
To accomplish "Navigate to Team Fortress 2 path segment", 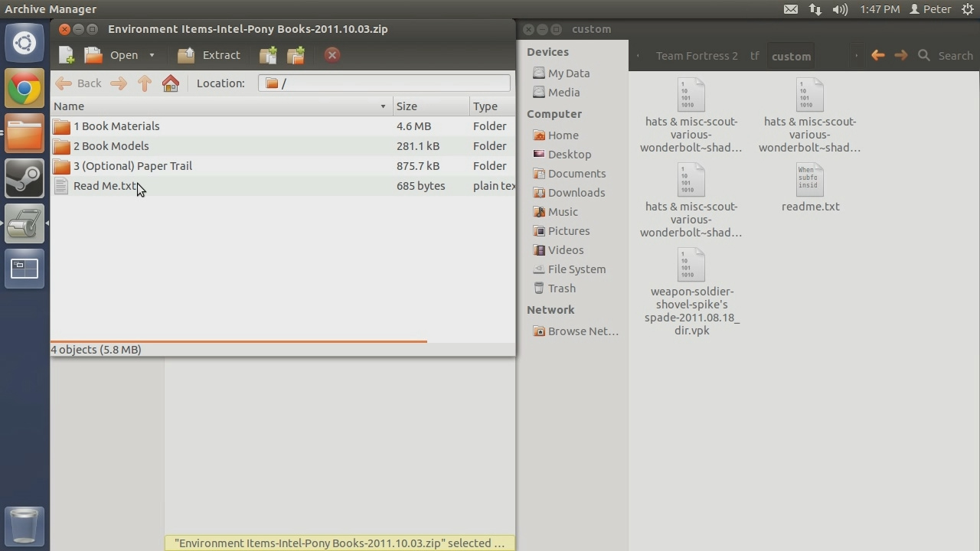I will pos(697,56).
